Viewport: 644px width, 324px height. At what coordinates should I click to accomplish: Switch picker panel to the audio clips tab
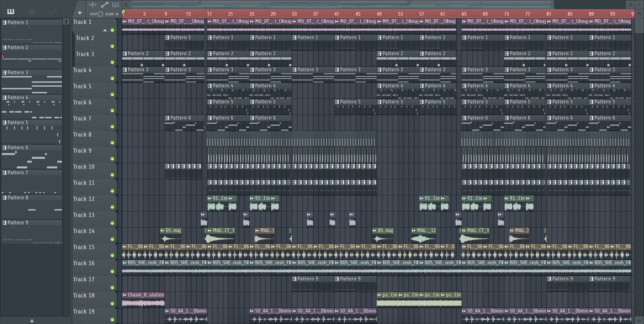click(32, 11)
